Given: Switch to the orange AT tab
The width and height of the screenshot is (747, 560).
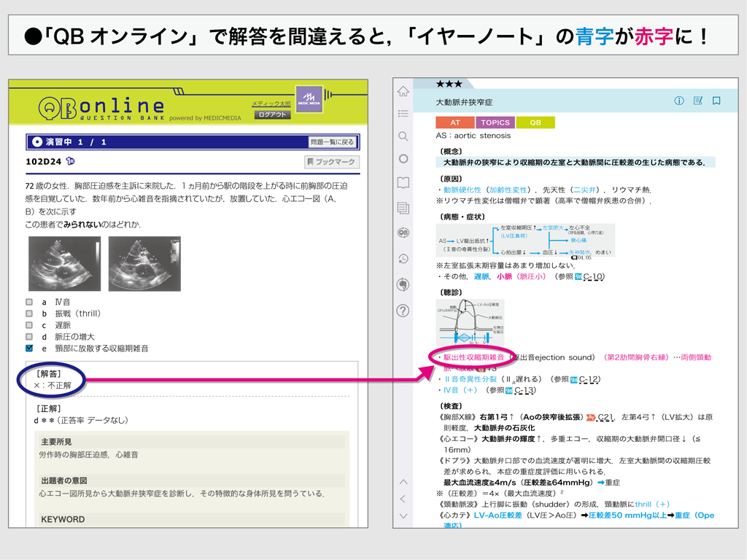Looking at the screenshot, I should [455, 122].
